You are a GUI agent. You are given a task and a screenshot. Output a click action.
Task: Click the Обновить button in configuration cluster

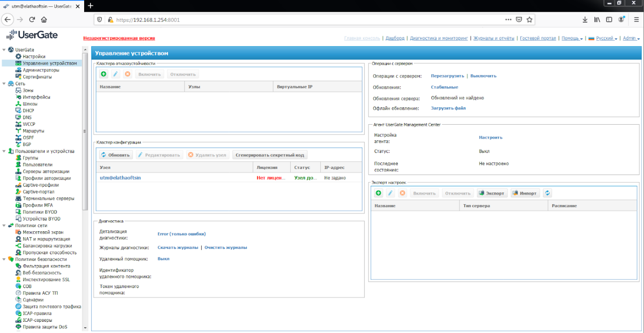point(116,155)
